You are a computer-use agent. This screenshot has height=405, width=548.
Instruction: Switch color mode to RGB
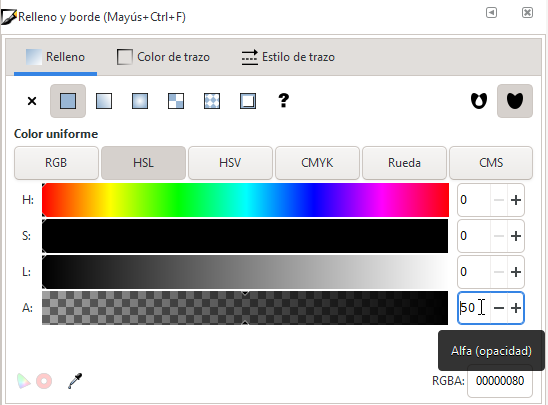pos(56,163)
